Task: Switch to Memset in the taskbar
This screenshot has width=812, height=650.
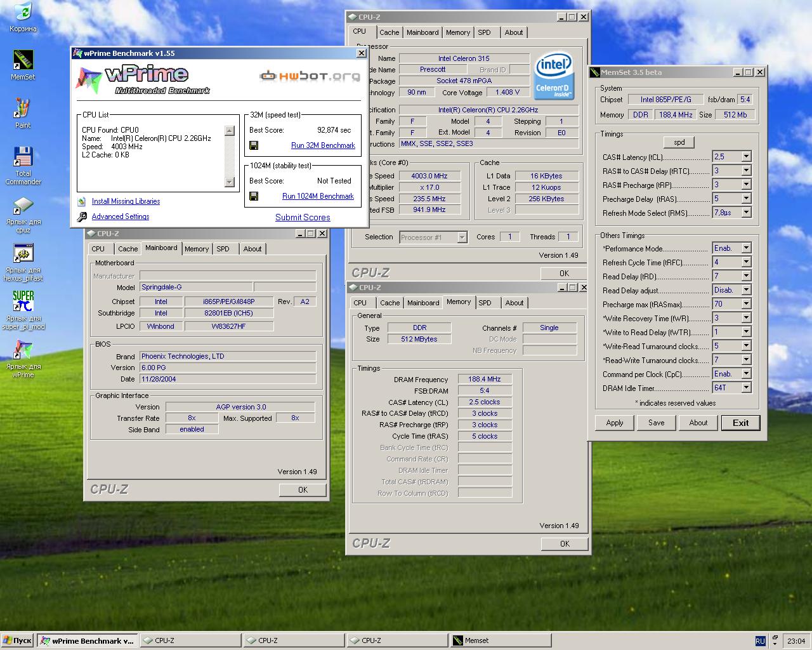Action: [500, 640]
